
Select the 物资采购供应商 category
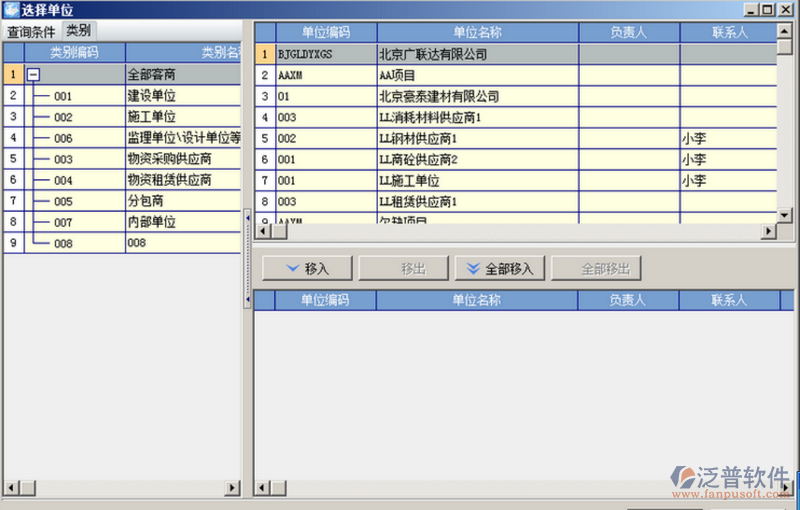[169, 159]
